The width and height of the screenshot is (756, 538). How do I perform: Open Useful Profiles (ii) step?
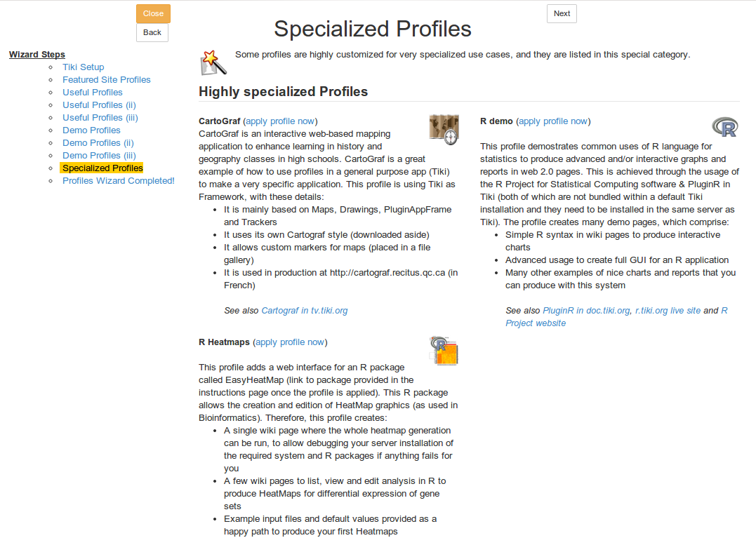(99, 105)
